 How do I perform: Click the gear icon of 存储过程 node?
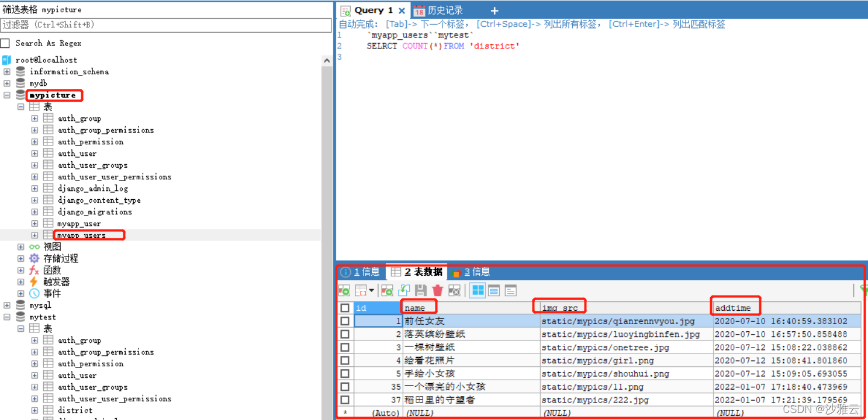(34, 258)
